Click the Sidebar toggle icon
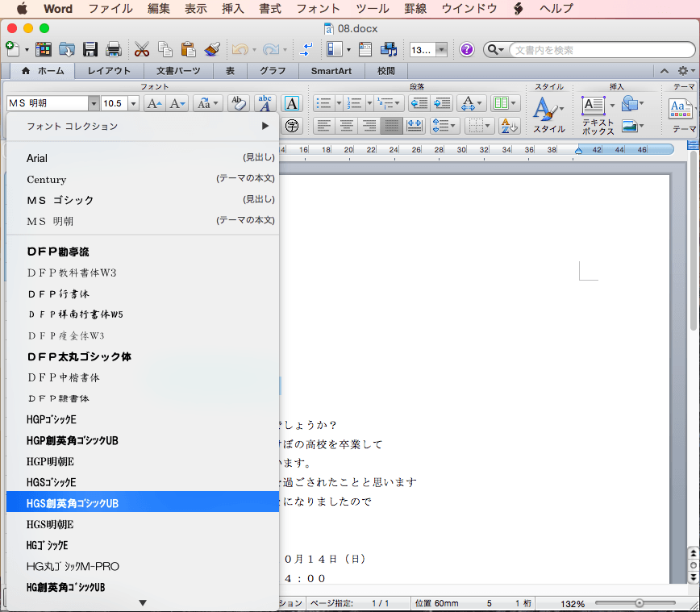This screenshot has height=612, width=700. pos(335,49)
